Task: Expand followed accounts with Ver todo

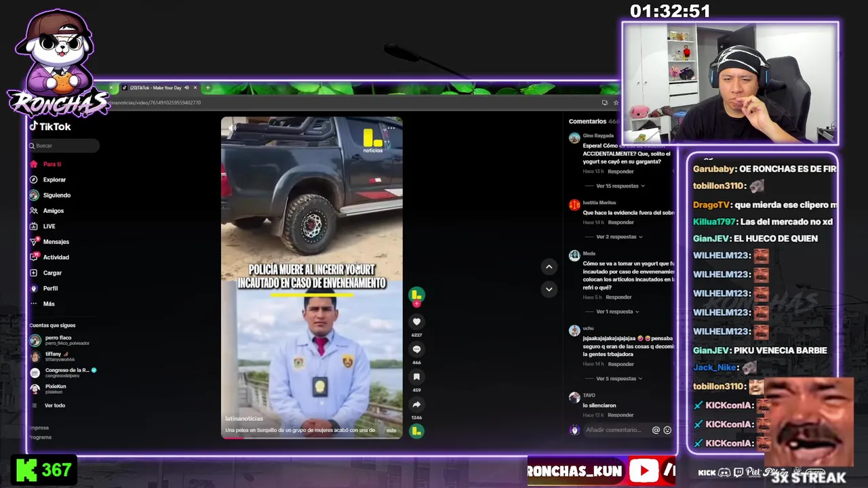Action: click(x=55, y=405)
